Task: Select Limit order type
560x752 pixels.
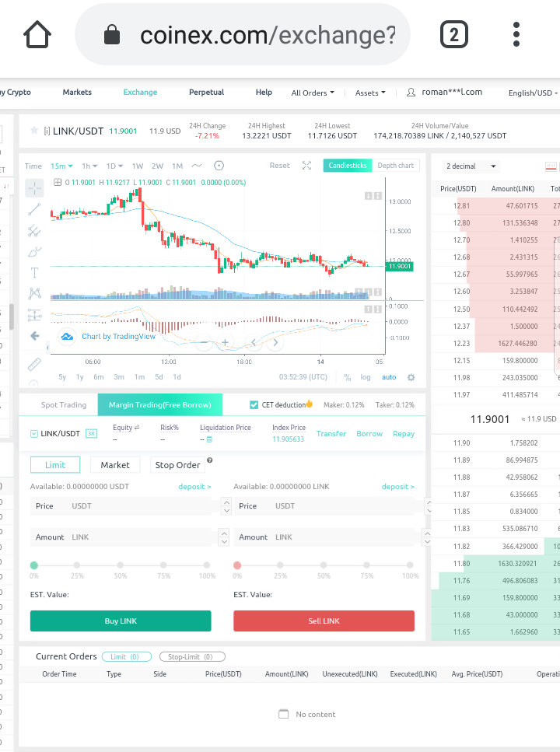Action: point(55,465)
